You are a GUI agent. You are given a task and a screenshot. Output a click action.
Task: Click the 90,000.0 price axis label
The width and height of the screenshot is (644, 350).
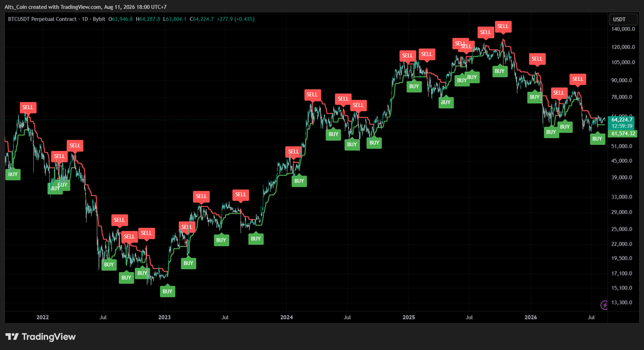622,80
